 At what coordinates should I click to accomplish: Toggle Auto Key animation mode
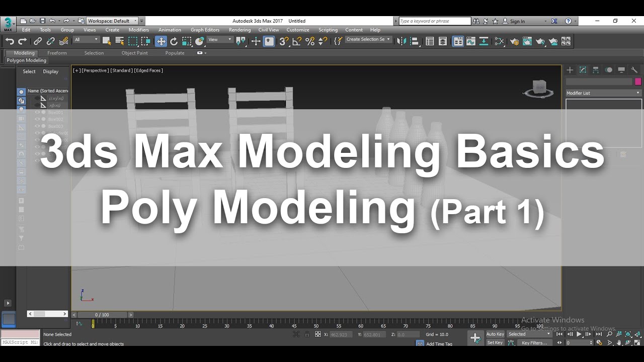(x=495, y=334)
